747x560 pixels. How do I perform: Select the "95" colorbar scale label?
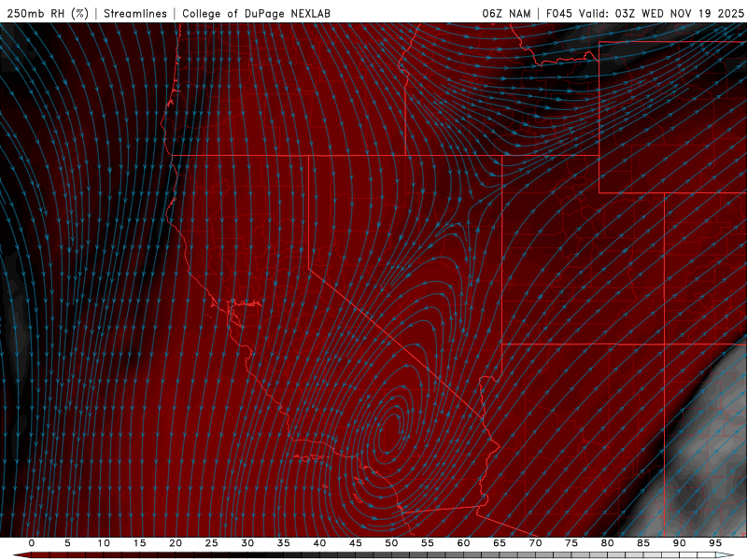(x=715, y=543)
